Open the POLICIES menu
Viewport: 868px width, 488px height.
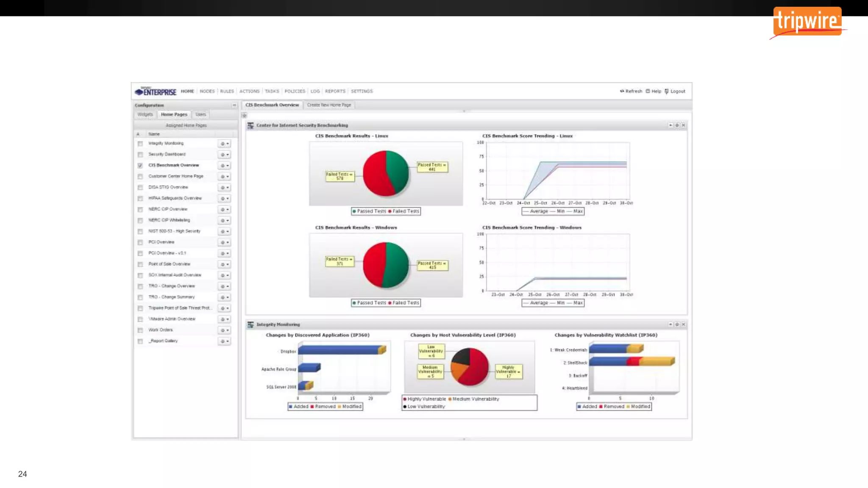[295, 91]
